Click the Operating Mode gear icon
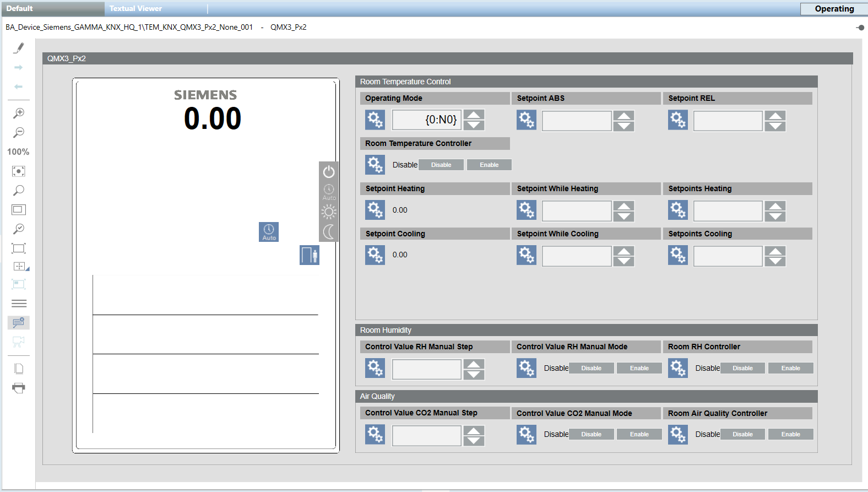The height and width of the screenshot is (492, 868). (x=375, y=120)
